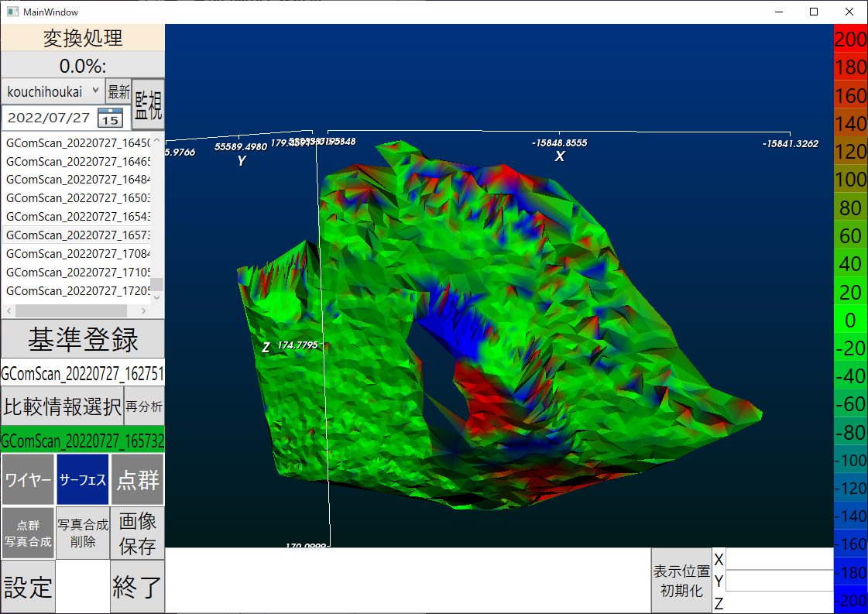This screenshot has height=614, width=868.
Task: Click the 再分析 reanalyze button
Action: point(144,406)
